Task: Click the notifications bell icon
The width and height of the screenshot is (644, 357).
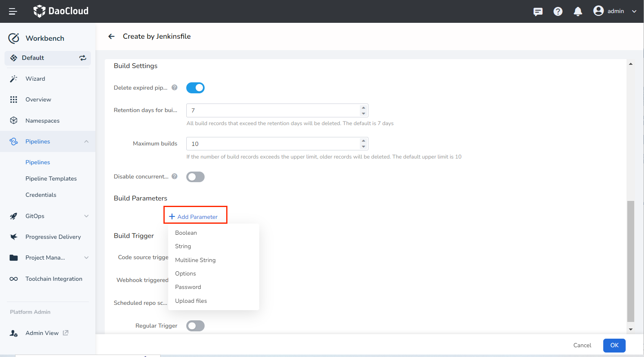Action: (x=578, y=11)
